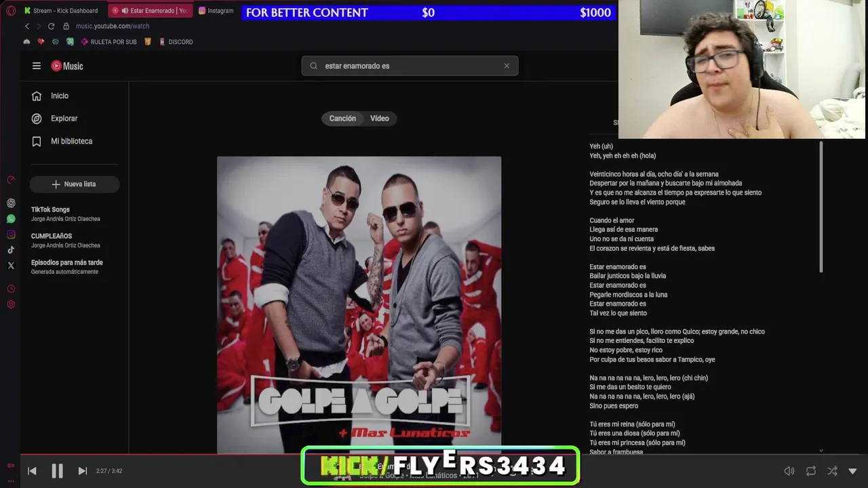868x488 pixels.
Task: Open DISCORD bookmark
Action: point(176,42)
